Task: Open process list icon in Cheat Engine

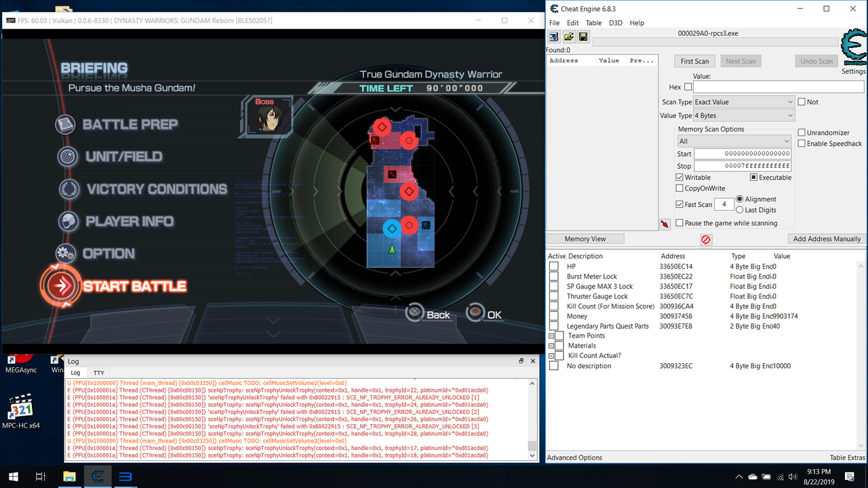Action: click(x=554, y=37)
